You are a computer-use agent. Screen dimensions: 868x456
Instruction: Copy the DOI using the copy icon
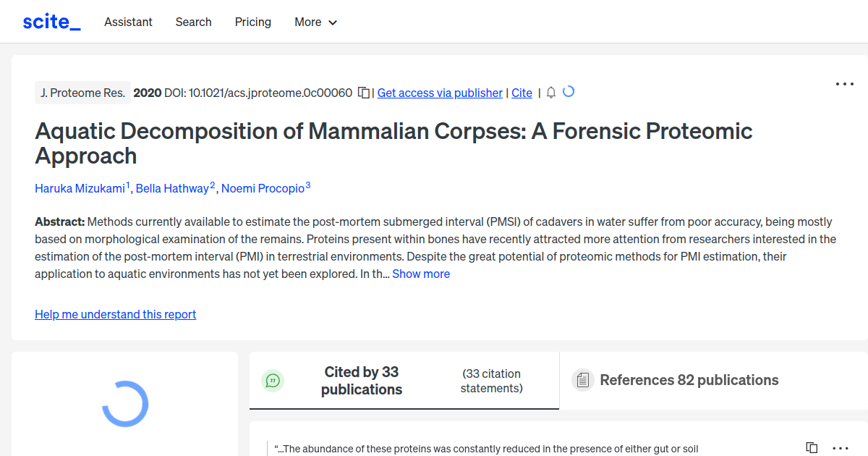pos(365,93)
